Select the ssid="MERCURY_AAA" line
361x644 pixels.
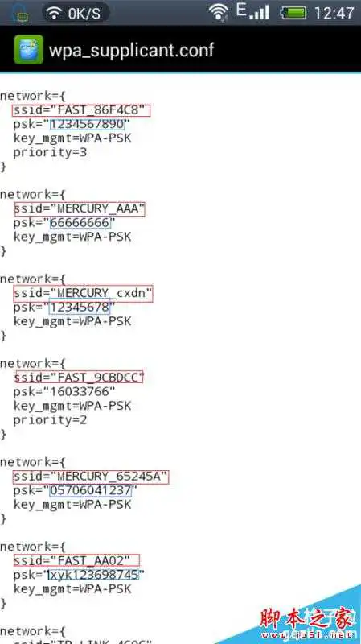click(80, 209)
